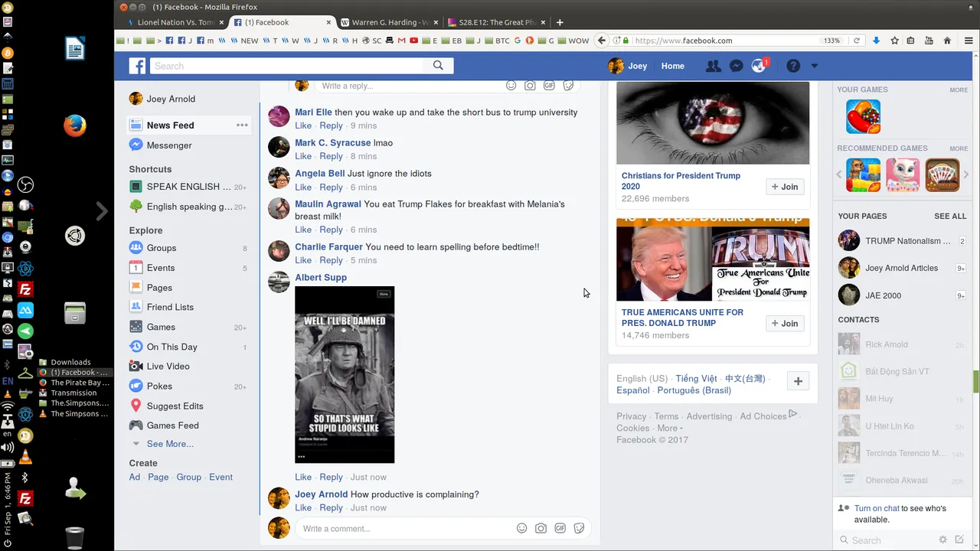The height and width of the screenshot is (551, 980).
Task: Click camera icon in Write a reply box
Action: pyautogui.click(x=530, y=86)
